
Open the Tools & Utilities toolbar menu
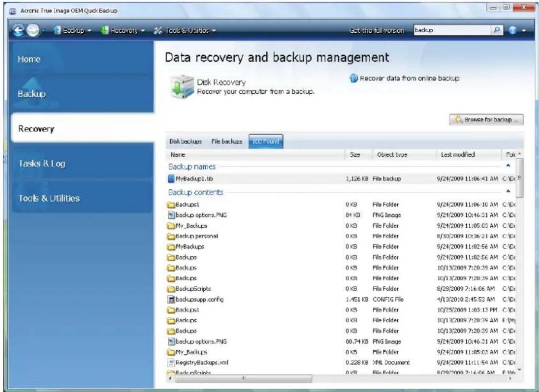(185, 31)
